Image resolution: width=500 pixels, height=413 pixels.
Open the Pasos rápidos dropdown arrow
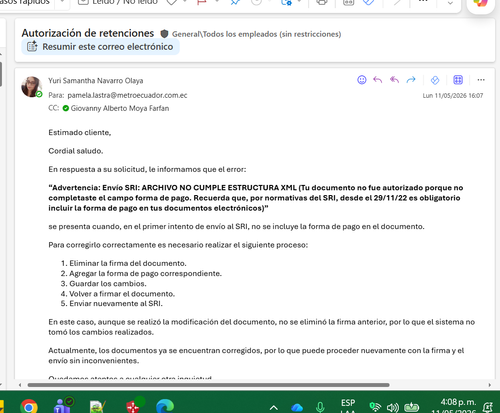click(62, 2)
